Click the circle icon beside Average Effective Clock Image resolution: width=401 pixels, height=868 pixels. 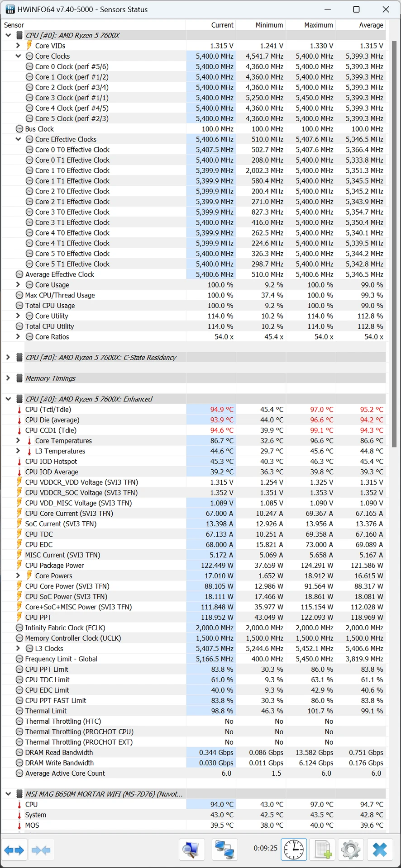(x=19, y=274)
